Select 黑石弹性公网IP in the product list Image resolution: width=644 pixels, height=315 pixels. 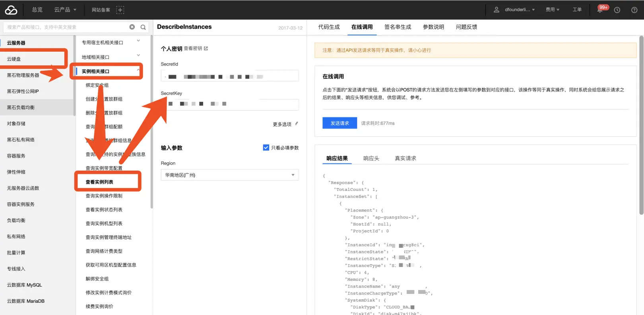[23, 91]
